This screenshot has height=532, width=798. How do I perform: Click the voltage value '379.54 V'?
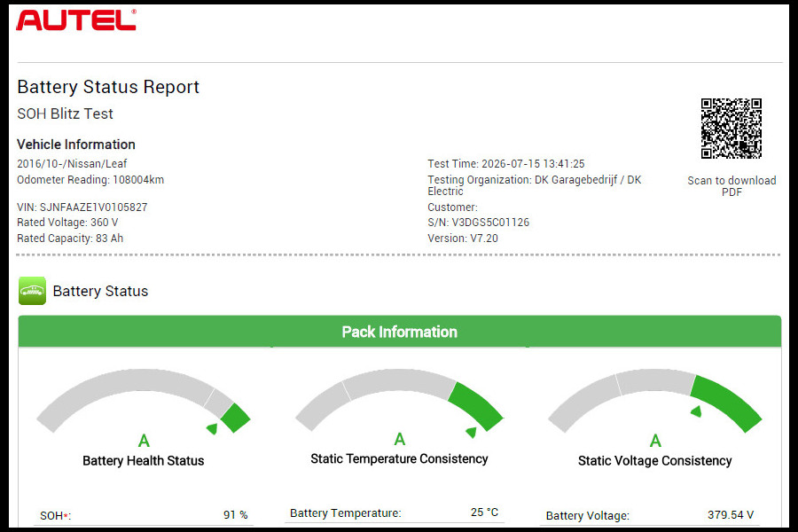[731, 514]
